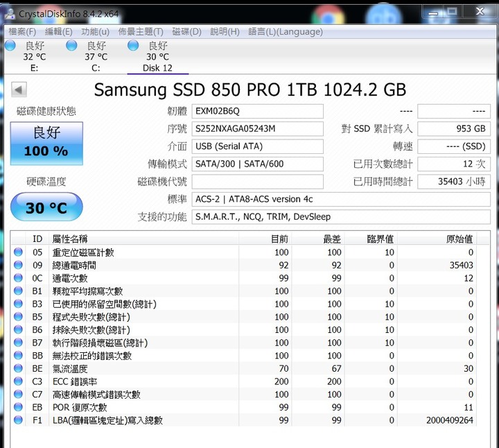The image size is (499, 448).
Task: Open the 佈景主題(T) menu
Action: coord(141,32)
